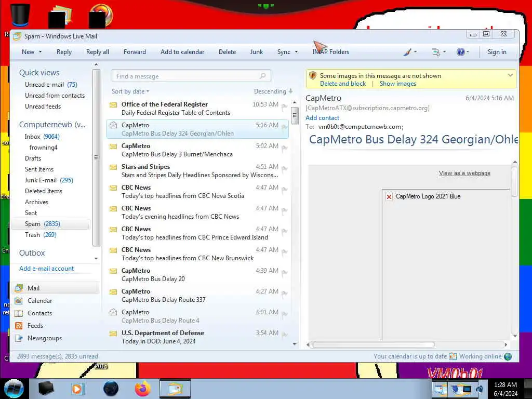The width and height of the screenshot is (532, 399).
Task: Click the Working online globe icon
Action: click(x=508, y=356)
